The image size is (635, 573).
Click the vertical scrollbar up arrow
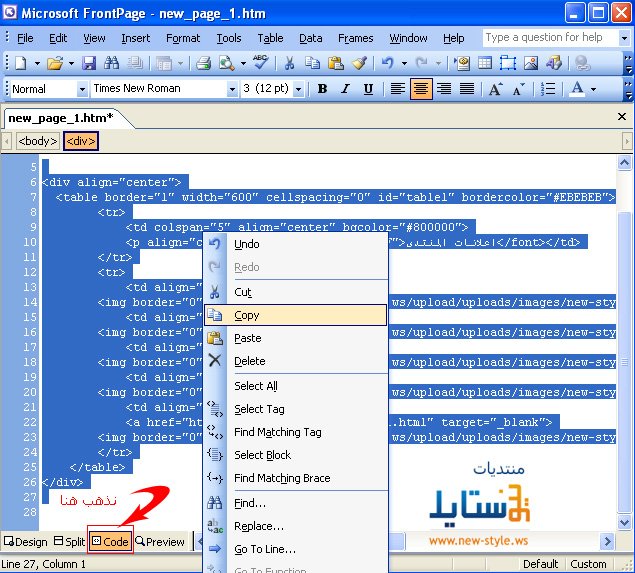pyautogui.click(x=624, y=163)
